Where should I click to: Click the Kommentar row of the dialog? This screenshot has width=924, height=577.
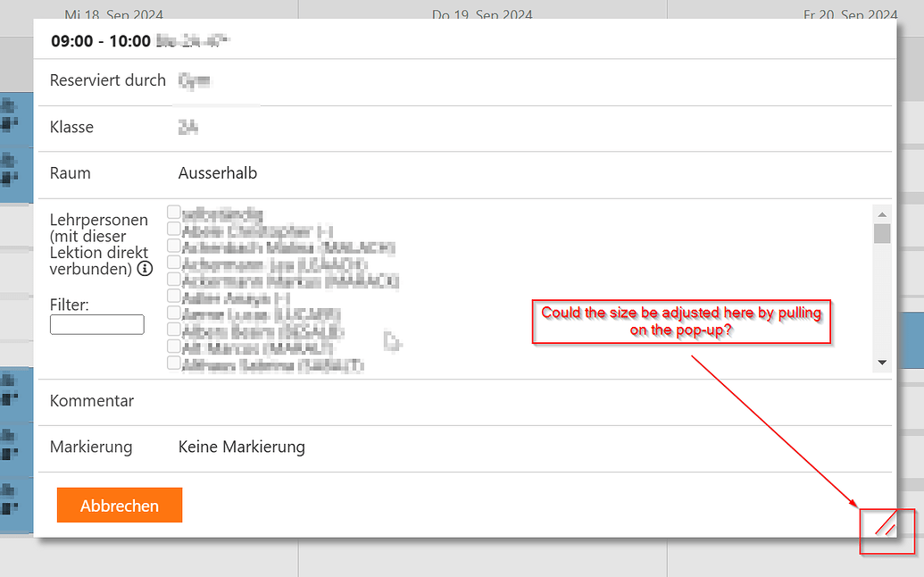pos(92,401)
